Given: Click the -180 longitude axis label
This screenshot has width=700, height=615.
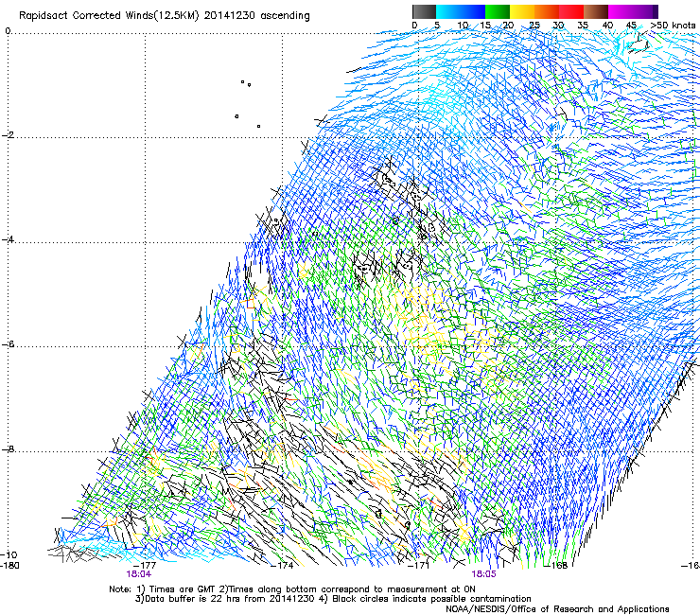Looking at the screenshot, I should point(9,566).
